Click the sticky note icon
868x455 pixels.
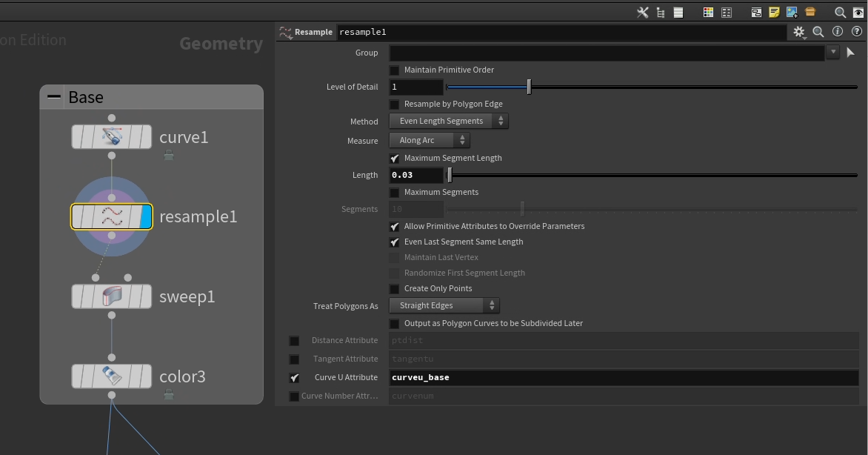coord(774,13)
